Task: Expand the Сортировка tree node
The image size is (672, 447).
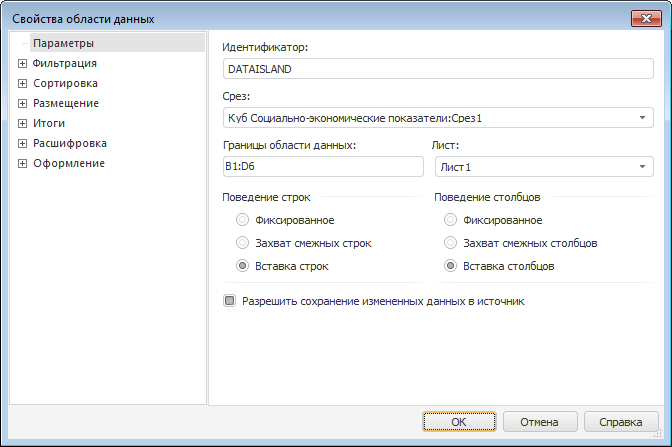Action: click(x=22, y=83)
